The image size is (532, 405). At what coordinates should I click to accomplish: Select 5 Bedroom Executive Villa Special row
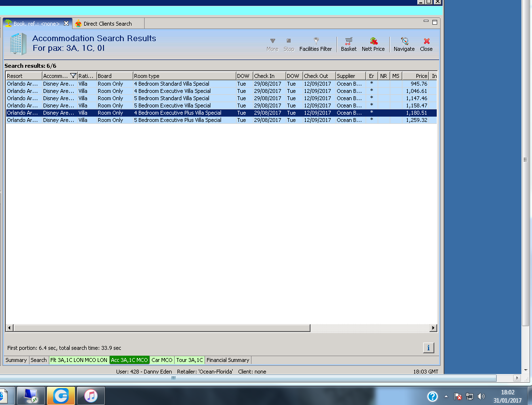coord(221,105)
